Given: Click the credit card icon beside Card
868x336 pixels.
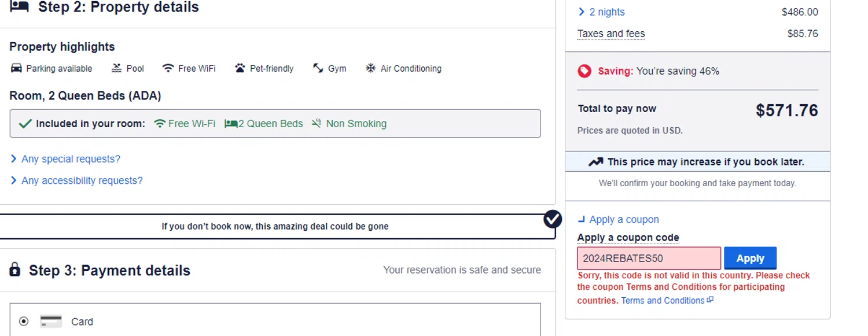Looking at the screenshot, I should coord(51,322).
